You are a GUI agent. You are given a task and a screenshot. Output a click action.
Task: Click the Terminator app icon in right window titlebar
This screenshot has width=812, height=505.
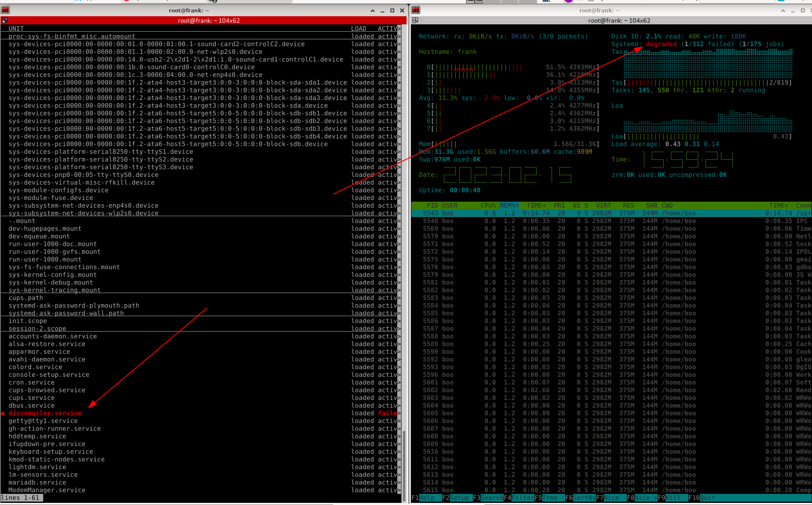pos(416,10)
